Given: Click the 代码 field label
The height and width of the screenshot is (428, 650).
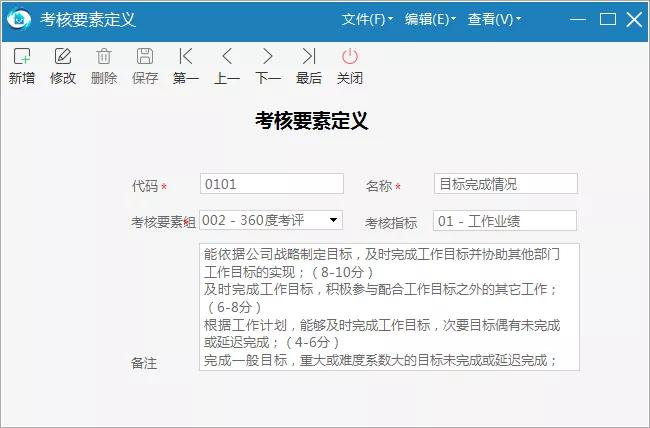Looking at the screenshot, I should (145, 186).
